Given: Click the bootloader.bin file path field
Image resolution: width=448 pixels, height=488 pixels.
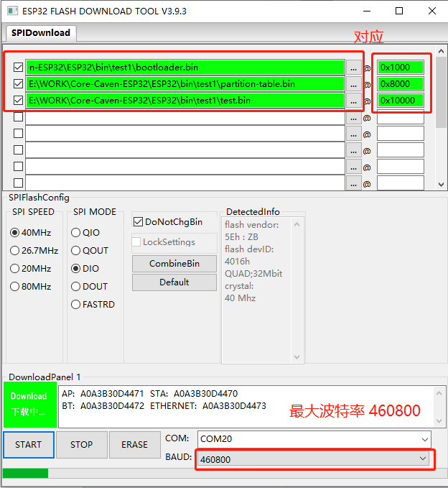Looking at the screenshot, I should (185, 68).
